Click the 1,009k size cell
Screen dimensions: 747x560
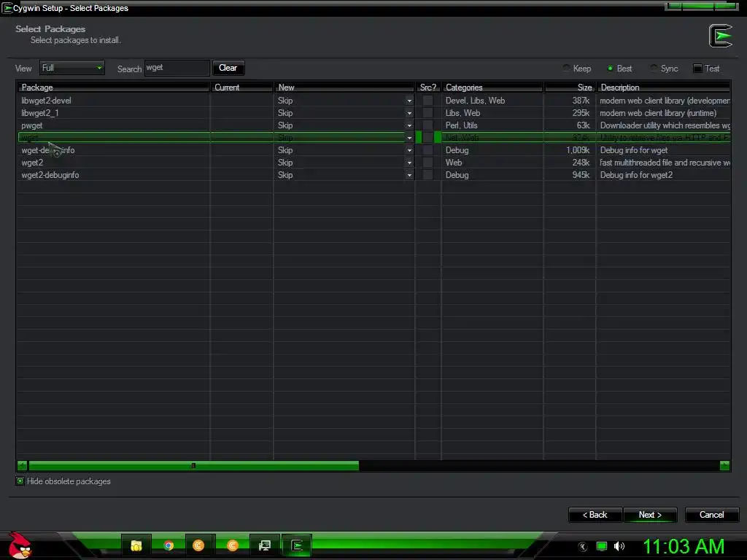578,150
